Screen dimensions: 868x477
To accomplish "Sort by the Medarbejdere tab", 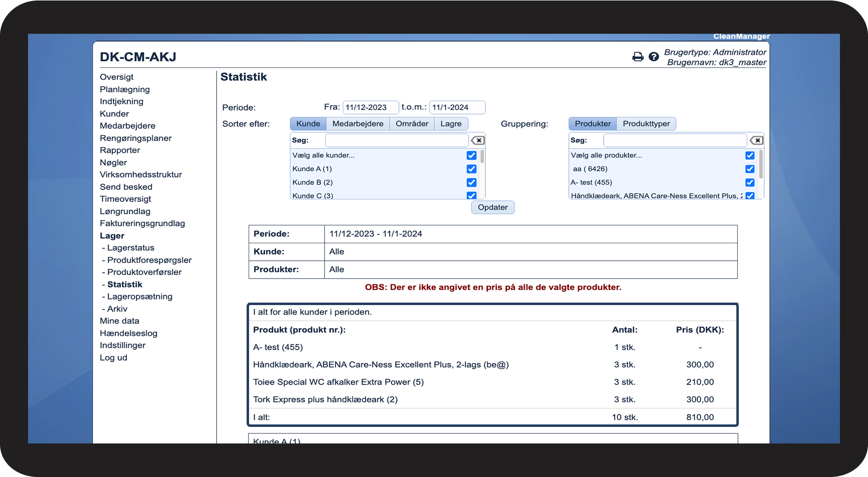I will [x=358, y=124].
